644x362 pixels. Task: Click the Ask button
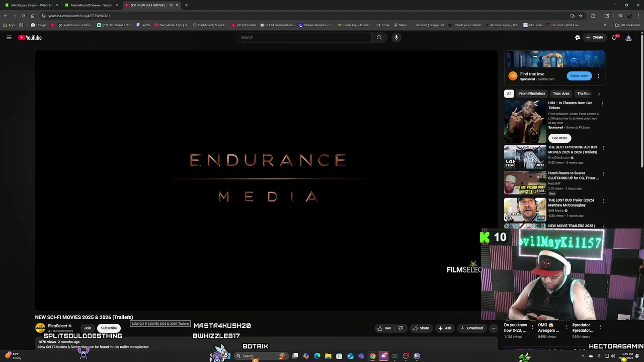tap(445, 328)
